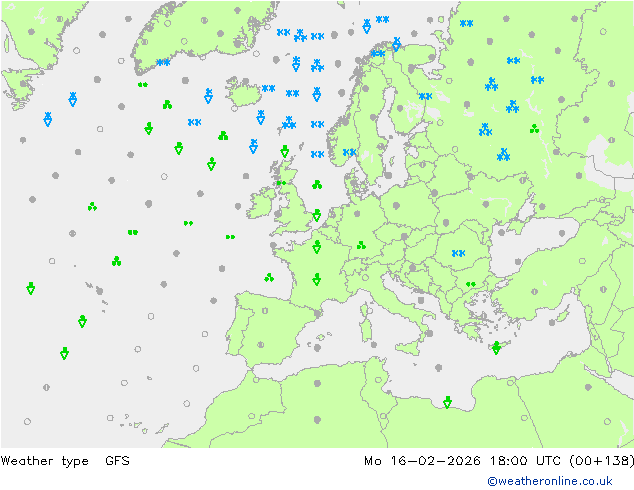Viewport: 634px width, 490px height.
Task: Click the green rain symbol in the North Sea
Action: 317,185
